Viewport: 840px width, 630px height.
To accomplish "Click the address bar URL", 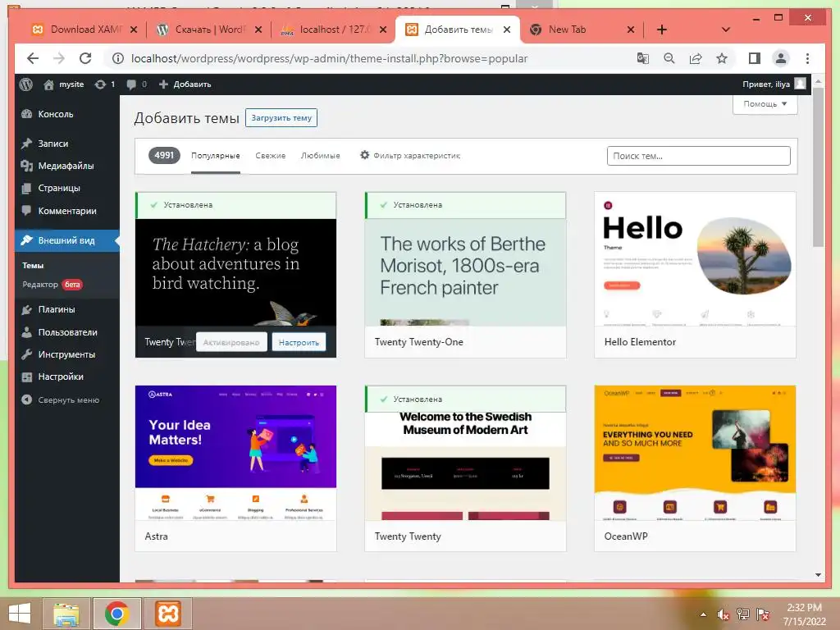I will 329,58.
